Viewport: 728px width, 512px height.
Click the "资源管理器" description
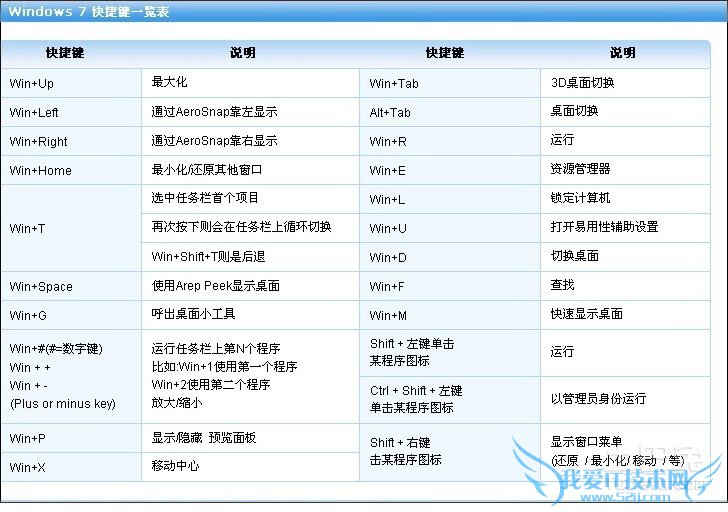[x=580, y=169]
